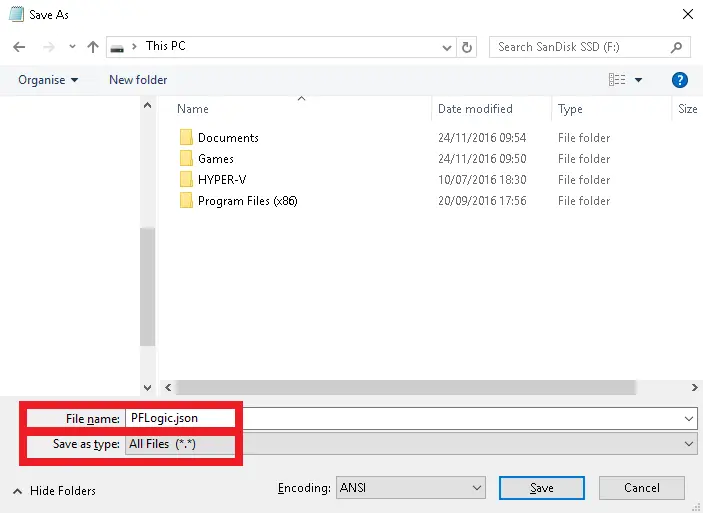Select the HYPER-V folder icon

185,180
